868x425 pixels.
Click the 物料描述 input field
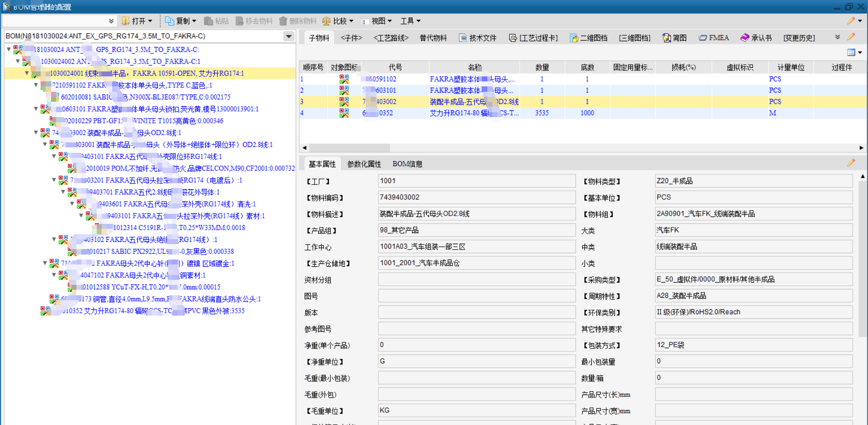pos(476,214)
